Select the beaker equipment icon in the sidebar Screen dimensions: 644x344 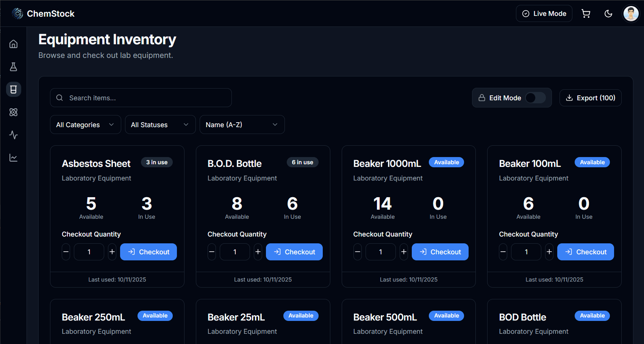click(x=13, y=90)
